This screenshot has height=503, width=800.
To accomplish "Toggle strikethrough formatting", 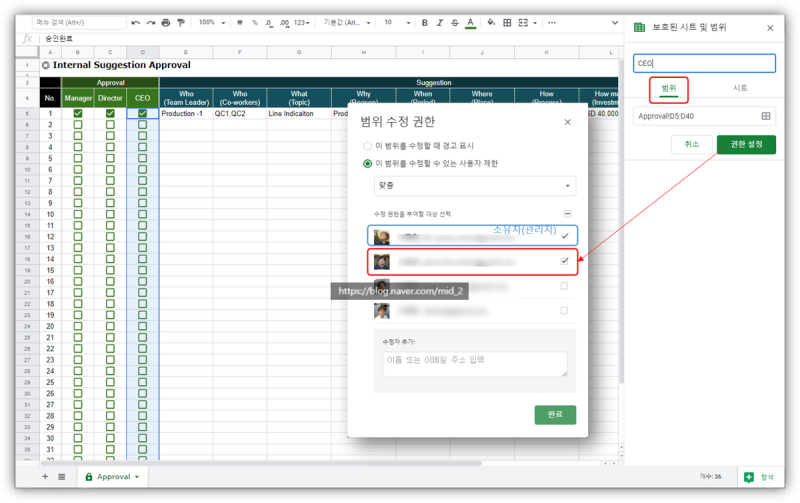I will (x=455, y=22).
